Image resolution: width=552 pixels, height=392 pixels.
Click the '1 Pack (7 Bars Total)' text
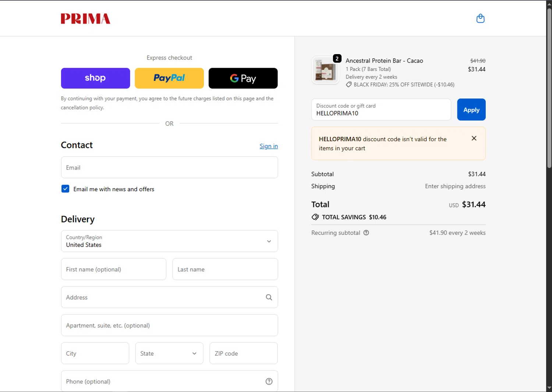(368, 69)
